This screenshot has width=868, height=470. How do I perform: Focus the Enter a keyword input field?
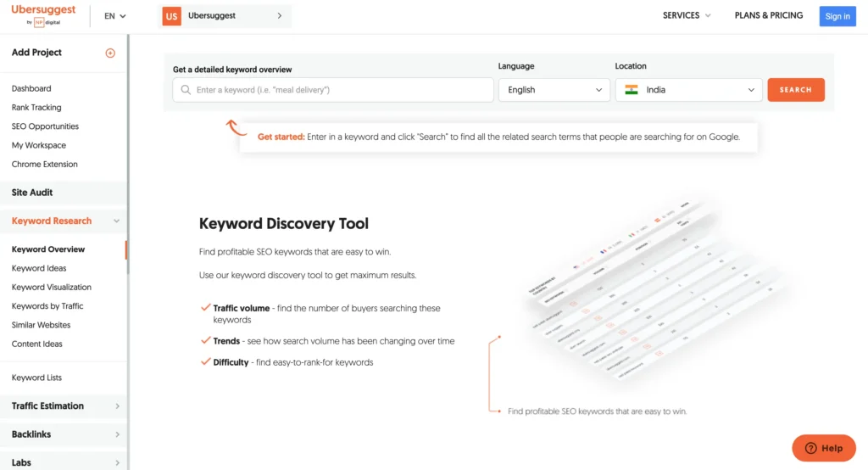tap(339, 90)
